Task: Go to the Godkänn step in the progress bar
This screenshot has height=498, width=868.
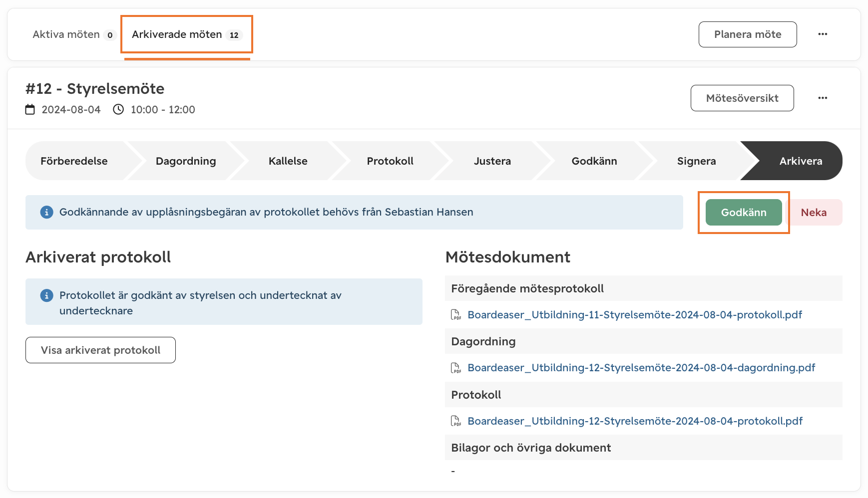Action: pyautogui.click(x=594, y=161)
